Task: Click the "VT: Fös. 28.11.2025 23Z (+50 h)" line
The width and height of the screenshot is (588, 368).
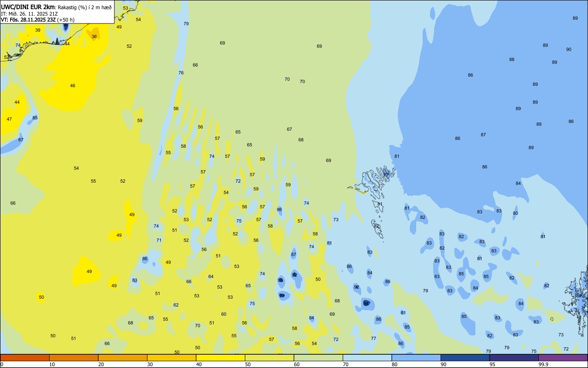Action: [38, 20]
